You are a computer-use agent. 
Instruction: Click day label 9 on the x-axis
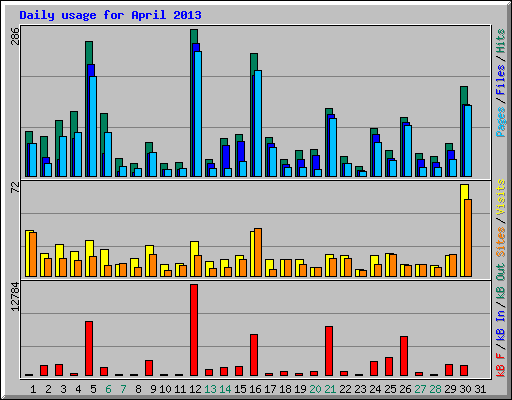(153, 389)
